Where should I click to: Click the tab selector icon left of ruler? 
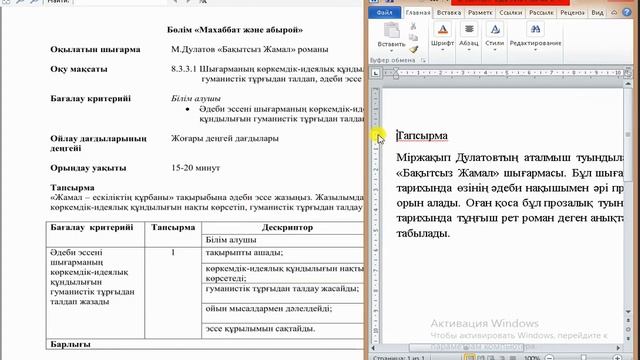tap(375, 73)
